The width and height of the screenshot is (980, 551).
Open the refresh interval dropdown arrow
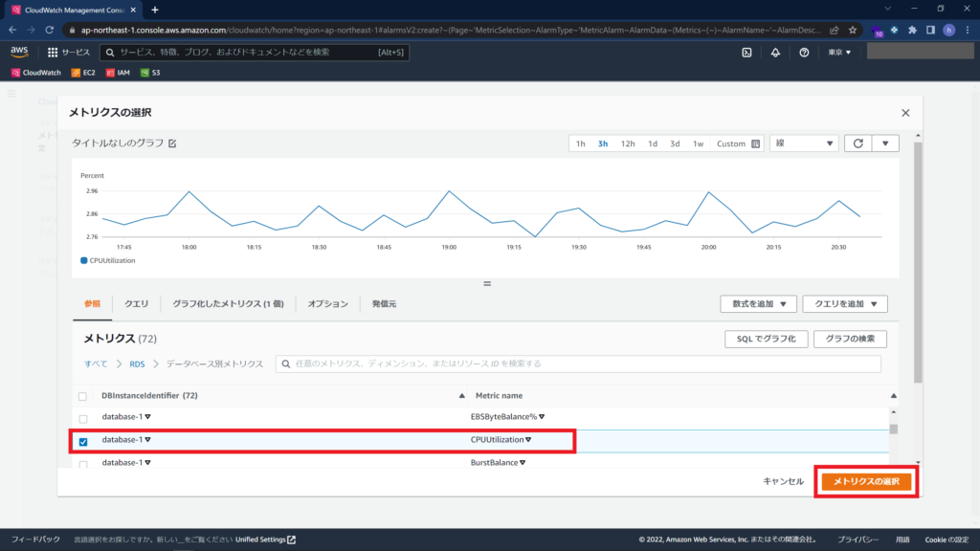[x=885, y=143]
